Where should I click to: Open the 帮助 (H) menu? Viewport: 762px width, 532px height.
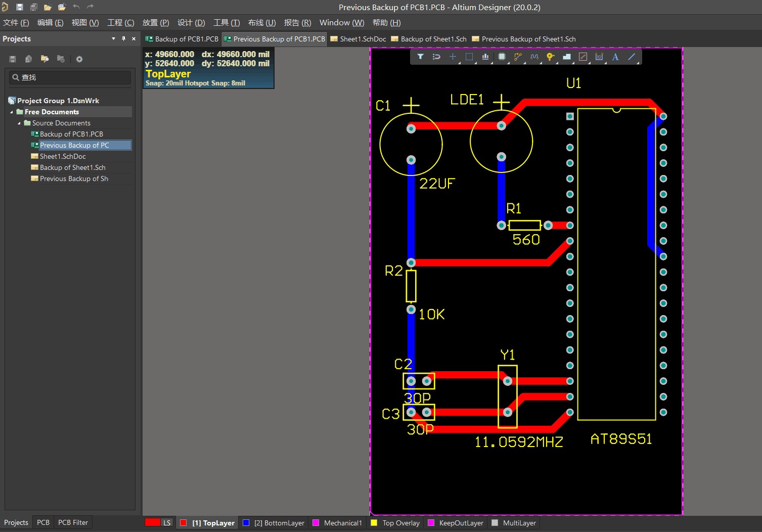[x=386, y=23]
